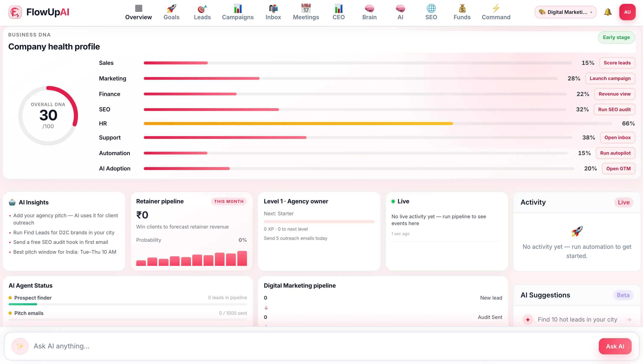Click the FlowUpAI logo icon
Screen dimensions: 643x364
pyautogui.click(x=15, y=12)
